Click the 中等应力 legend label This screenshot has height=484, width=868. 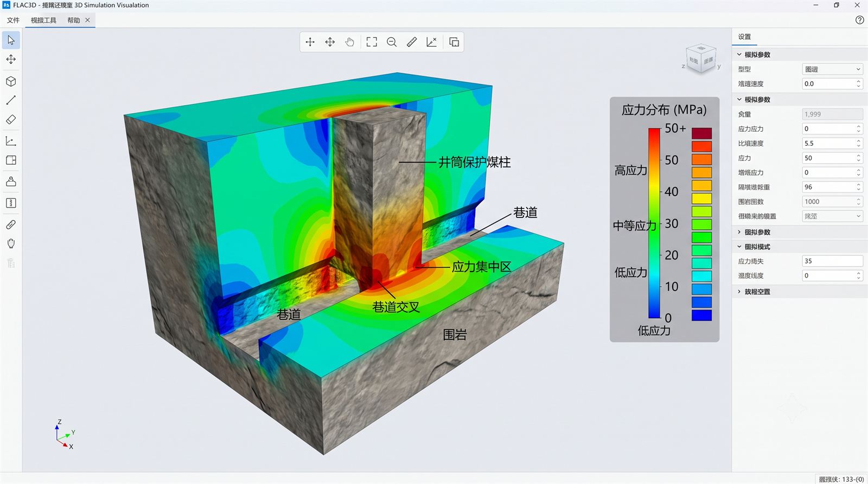point(634,225)
